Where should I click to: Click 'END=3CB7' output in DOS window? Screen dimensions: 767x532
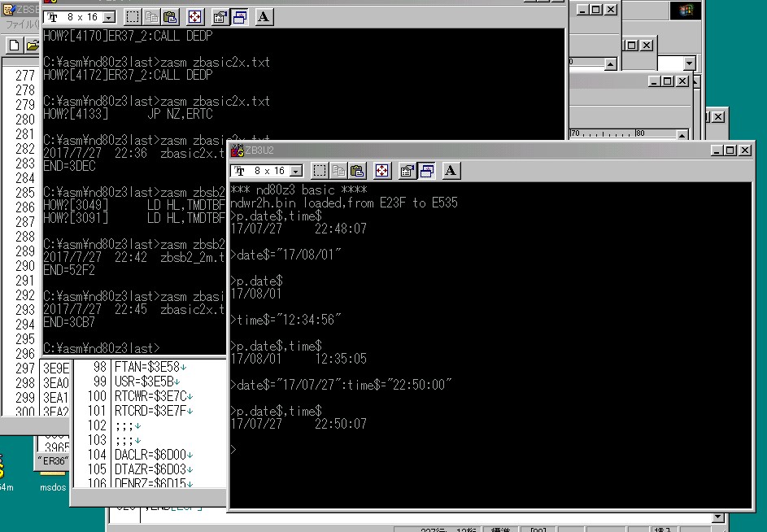69,322
